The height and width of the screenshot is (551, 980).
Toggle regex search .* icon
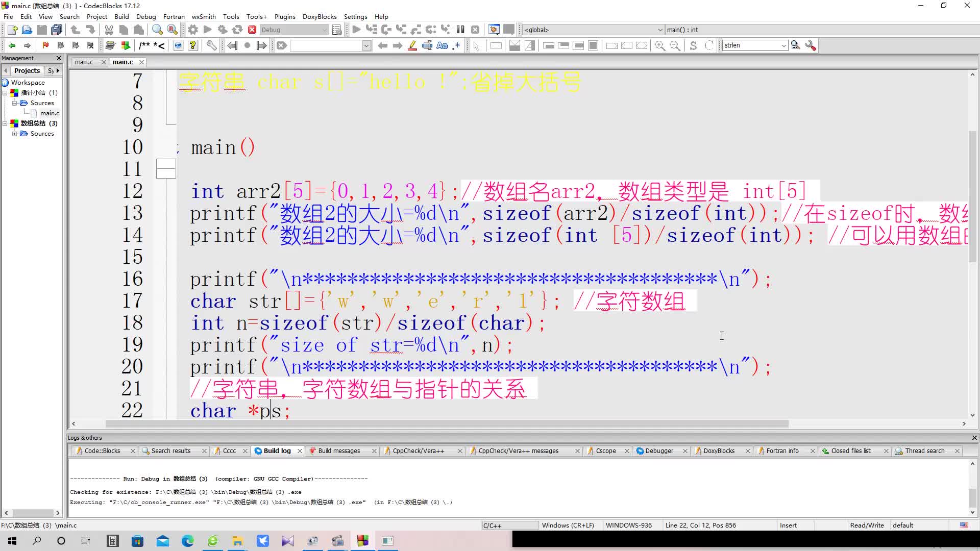tap(456, 45)
